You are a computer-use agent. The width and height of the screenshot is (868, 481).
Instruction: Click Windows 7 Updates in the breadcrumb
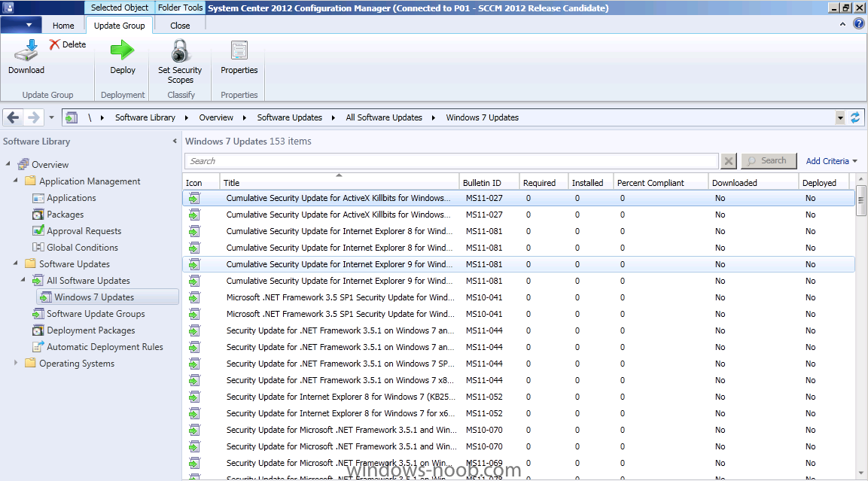click(482, 117)
